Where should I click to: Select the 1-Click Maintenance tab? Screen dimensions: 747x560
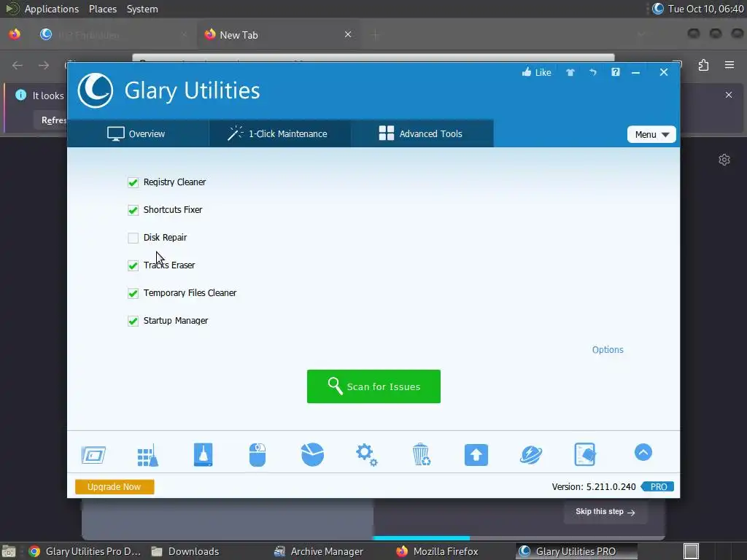click(279, 133)
